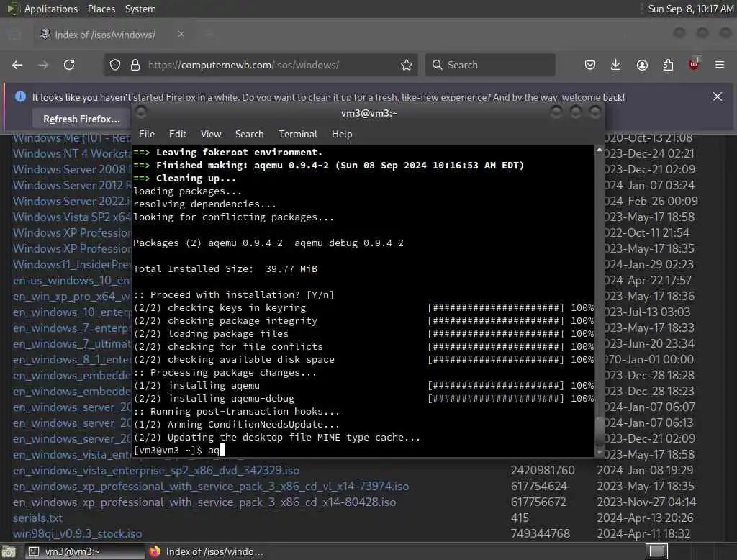Click the terminal vertical scrollbar
Viewport: 737px width, 560px height.
tap(599, 301)
